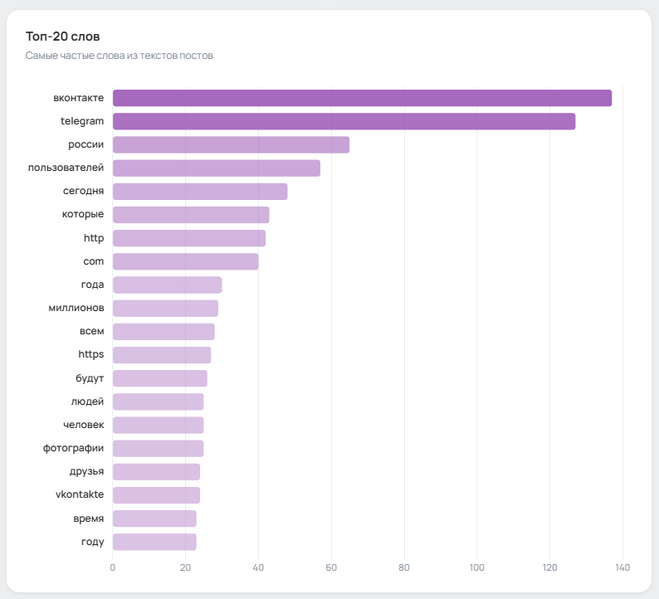The image size is (659, 599).
Task: Select the время bar
Action: 154,519
